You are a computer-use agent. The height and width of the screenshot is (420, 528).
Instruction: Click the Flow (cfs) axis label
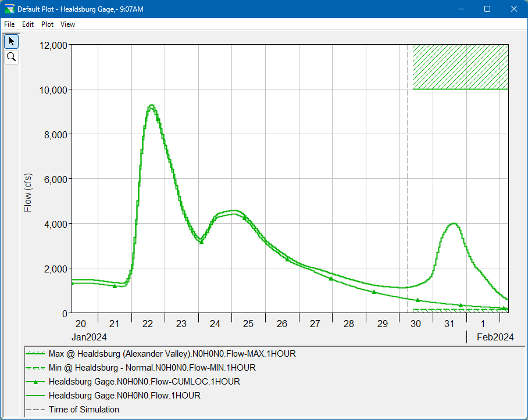pyautogui.click(x=27, y=193)
